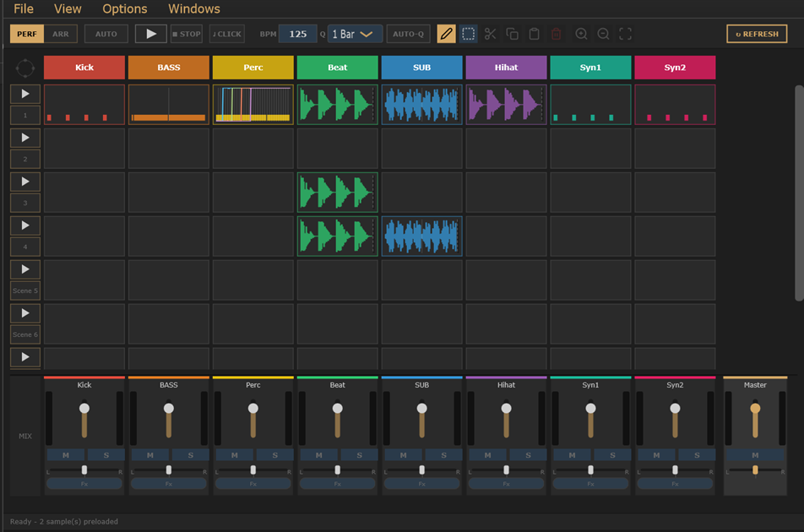804x532 pixels.
Task: Launch Scene 6 with its play button
Action: pyautogui.click(x=25, y=313)
